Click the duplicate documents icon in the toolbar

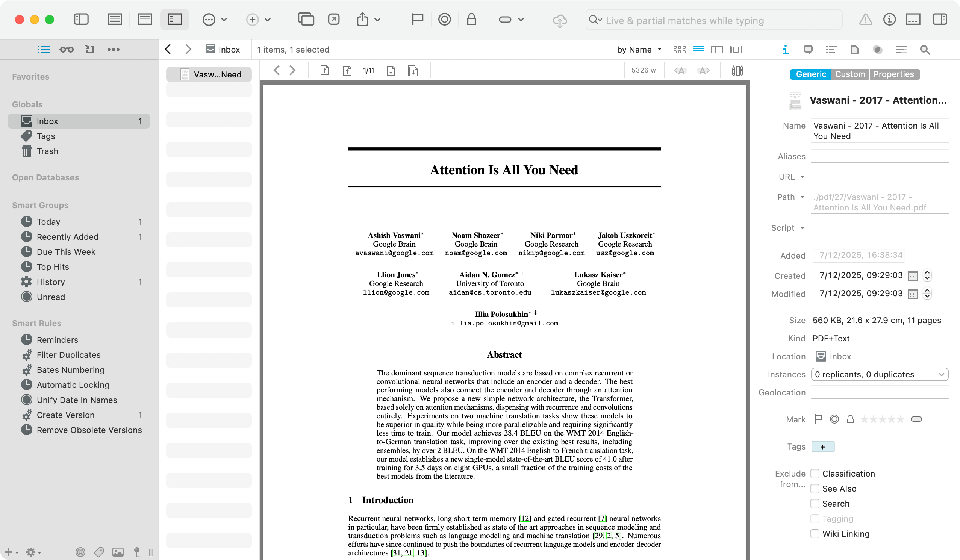(x=306, y=19)
